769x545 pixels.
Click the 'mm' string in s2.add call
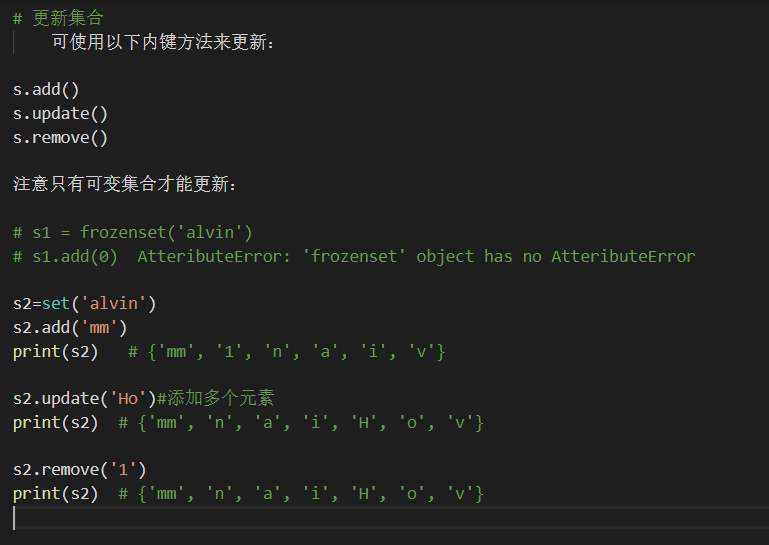point(99,328)
